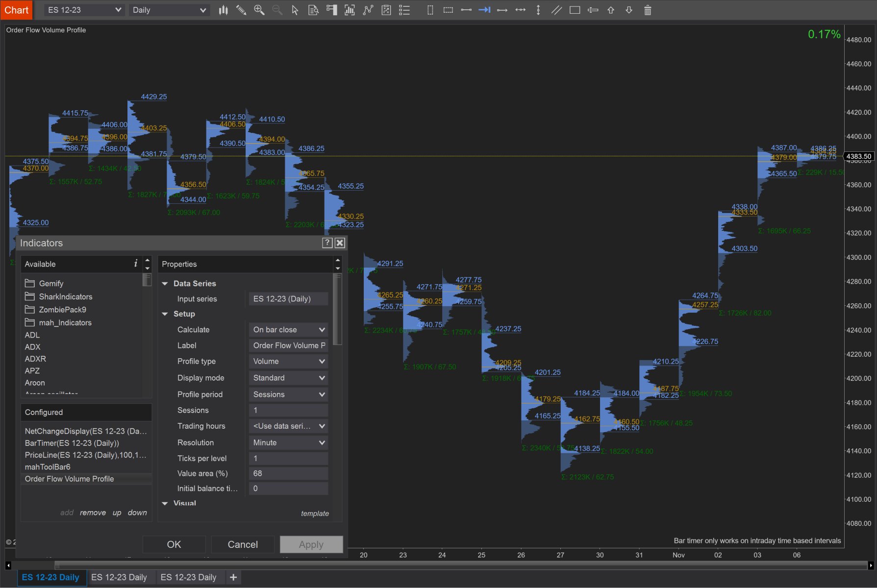Open the Daily interval dropdown

point(169,10)
